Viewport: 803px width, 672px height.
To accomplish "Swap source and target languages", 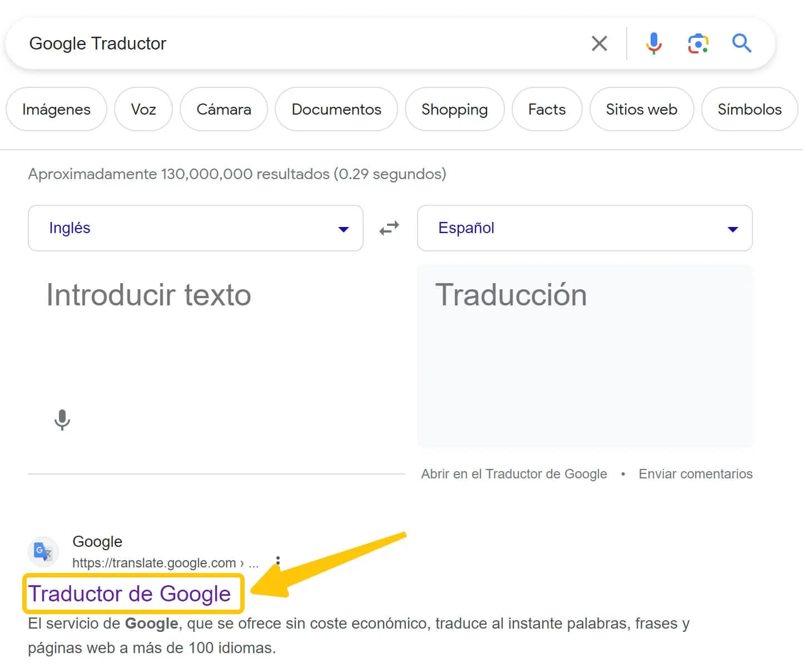I will pos(389,228).
